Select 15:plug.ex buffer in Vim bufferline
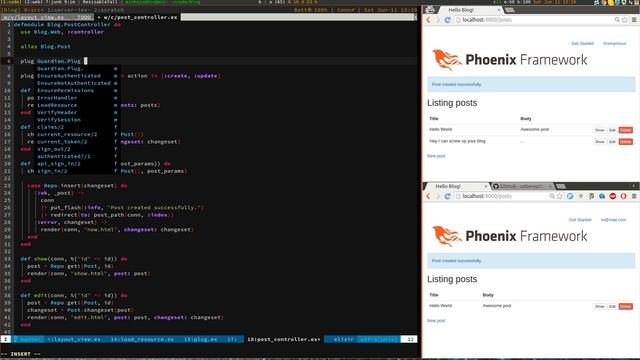This screenshot has height=360, width=640. 200,339
